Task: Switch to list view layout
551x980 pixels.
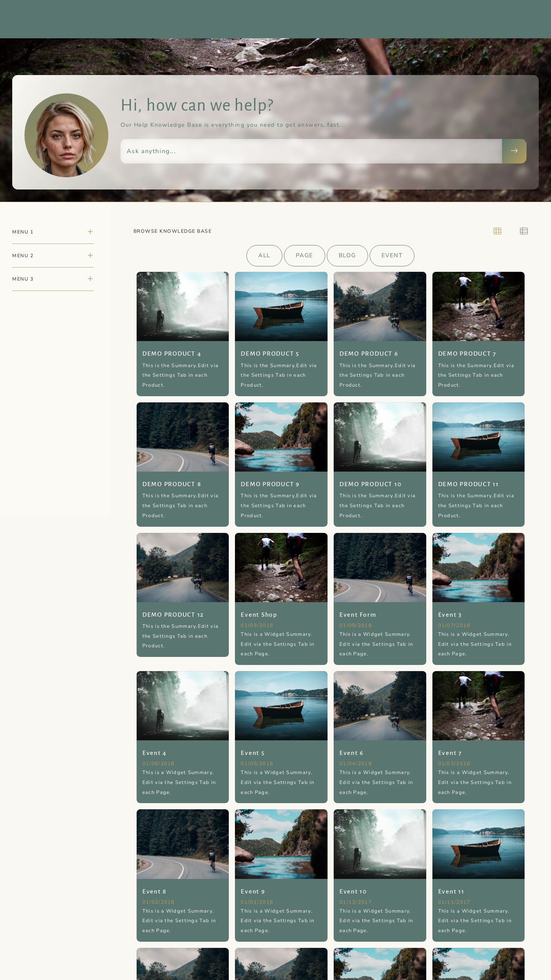Action: point(523,231)
